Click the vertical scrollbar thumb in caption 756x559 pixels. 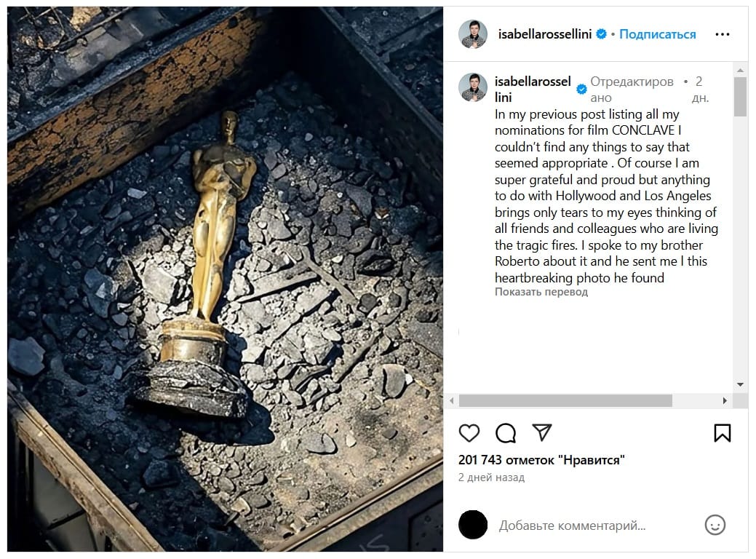(x=741, y=97)
